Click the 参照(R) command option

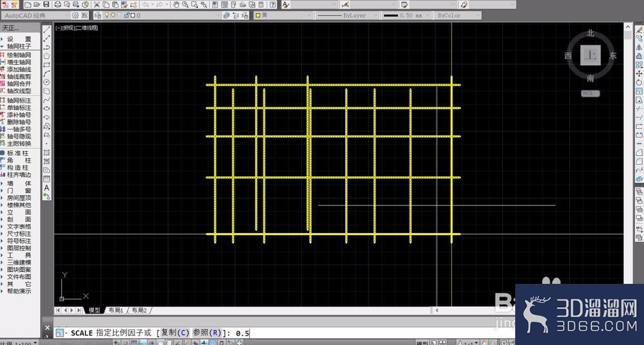(207, 333)
